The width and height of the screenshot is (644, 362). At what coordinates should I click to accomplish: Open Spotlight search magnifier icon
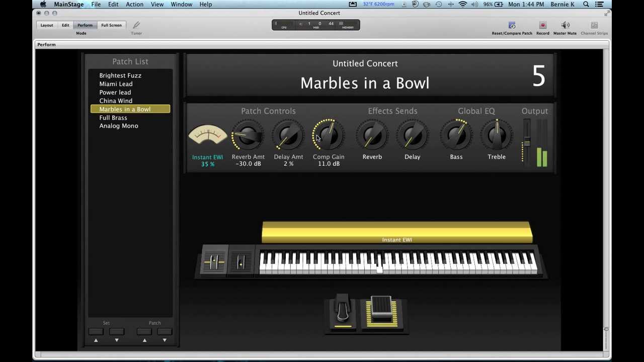click(x=586, y=4)
